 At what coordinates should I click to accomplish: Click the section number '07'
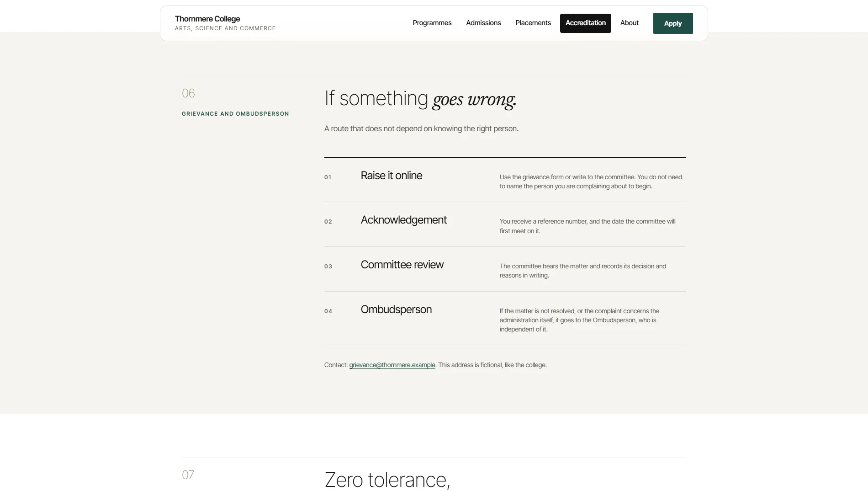[x=188, y=475]
